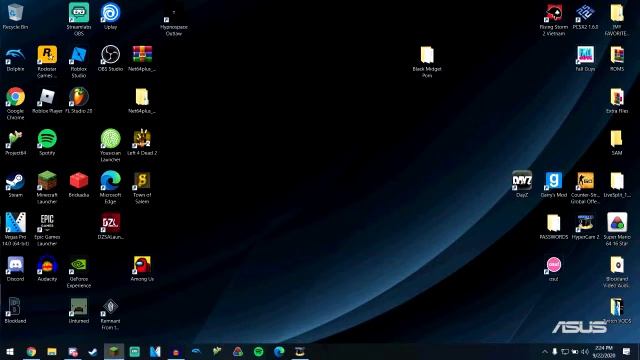Viewport: 640px width, 360px height.
Task: Launch Counter-Strike Global Offensive shortcut
Action: point(585,187)
